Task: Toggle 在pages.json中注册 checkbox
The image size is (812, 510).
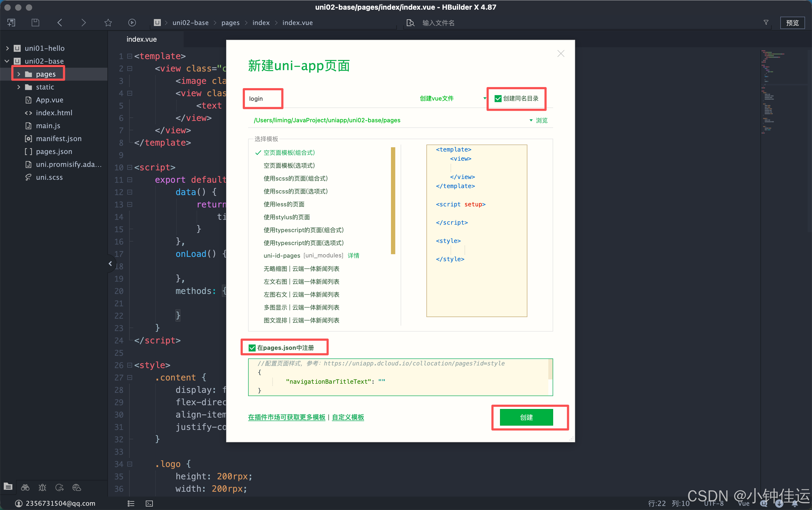Action: tap(252, 348)
